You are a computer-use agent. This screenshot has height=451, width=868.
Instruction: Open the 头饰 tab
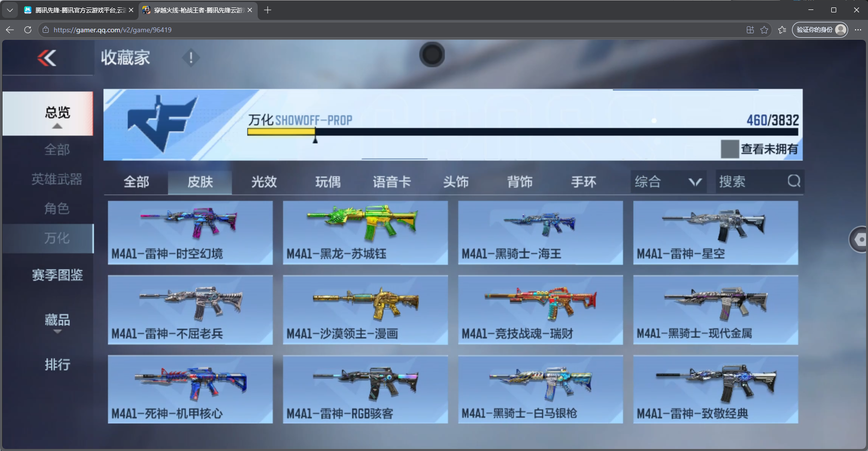click(456, 182)
